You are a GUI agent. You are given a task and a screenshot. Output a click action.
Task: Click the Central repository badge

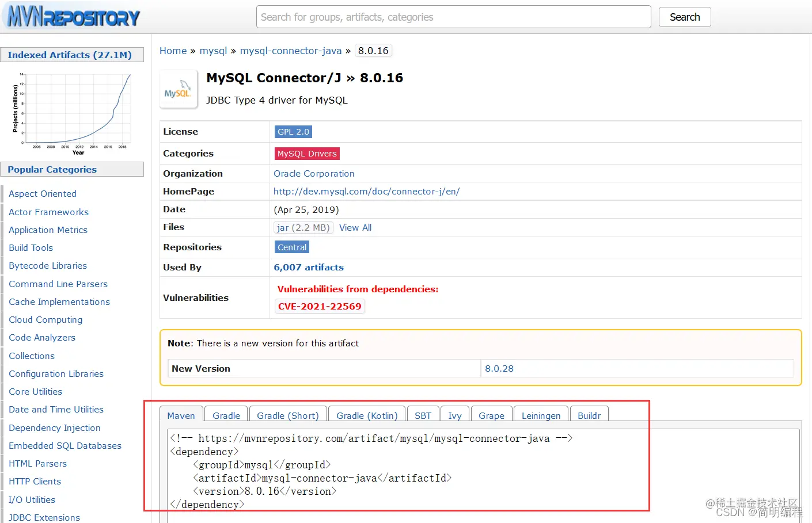coord(292,247)
